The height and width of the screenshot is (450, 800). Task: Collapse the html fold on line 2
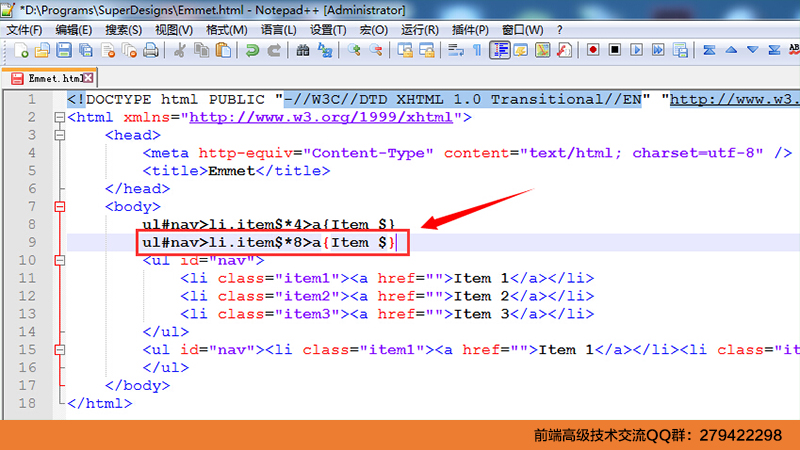click(60, 117)
